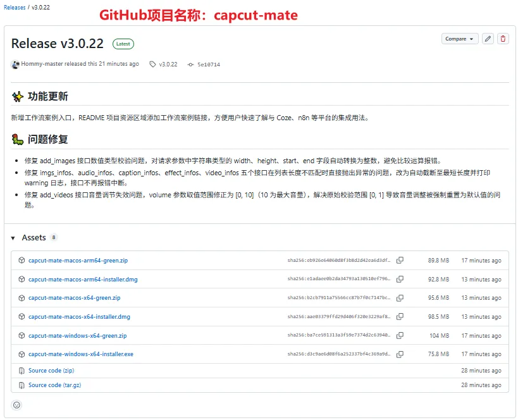Click timestamp of windows-x64-installer.exe row

click(481, 354)
